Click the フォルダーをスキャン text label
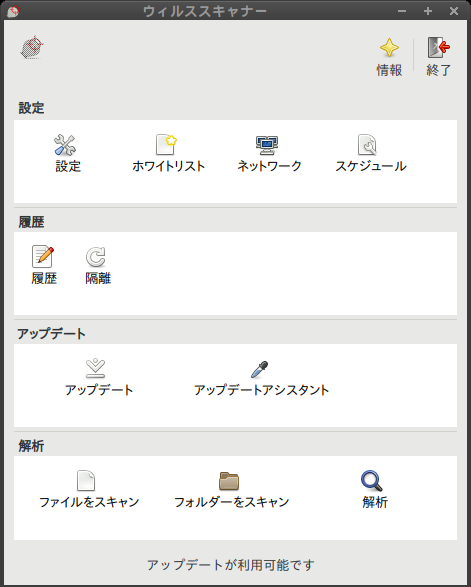 [232, 502]
